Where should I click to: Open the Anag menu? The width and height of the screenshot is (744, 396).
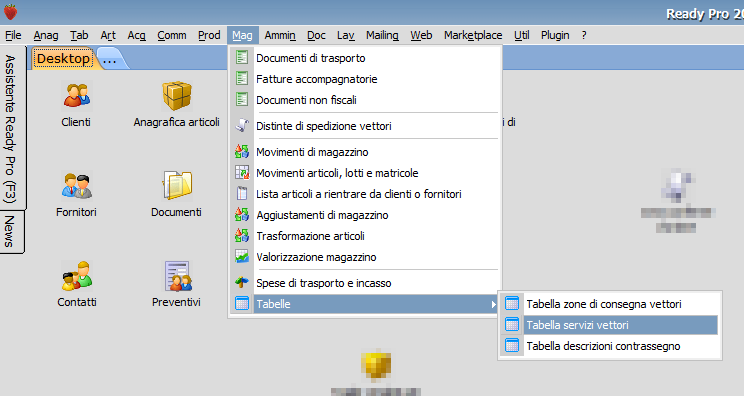point(46,35)
